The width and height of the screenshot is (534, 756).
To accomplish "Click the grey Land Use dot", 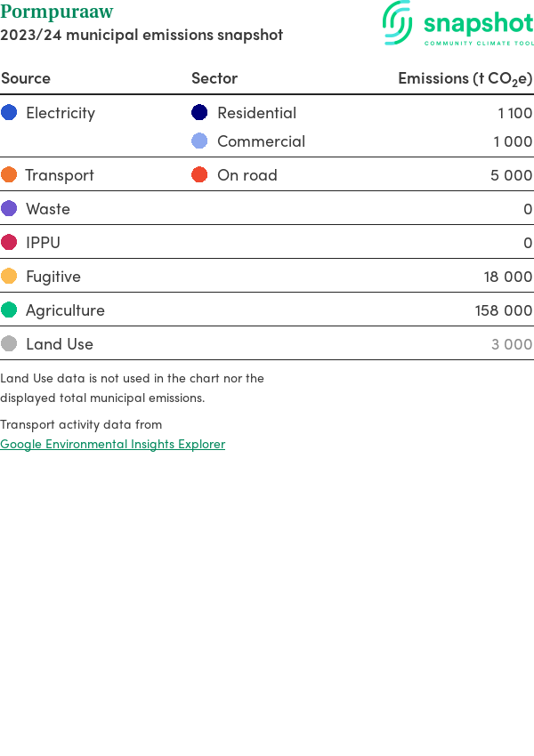I will 9,344.
